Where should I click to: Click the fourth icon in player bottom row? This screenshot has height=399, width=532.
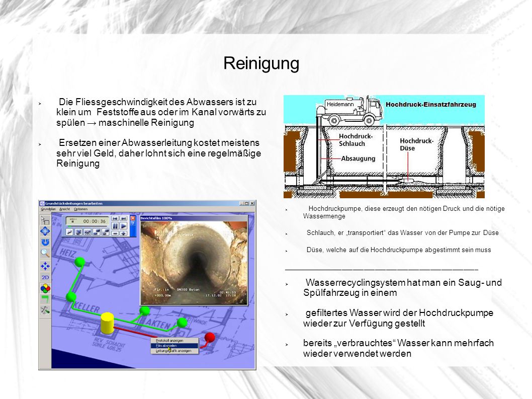click(x=97, y=232)
